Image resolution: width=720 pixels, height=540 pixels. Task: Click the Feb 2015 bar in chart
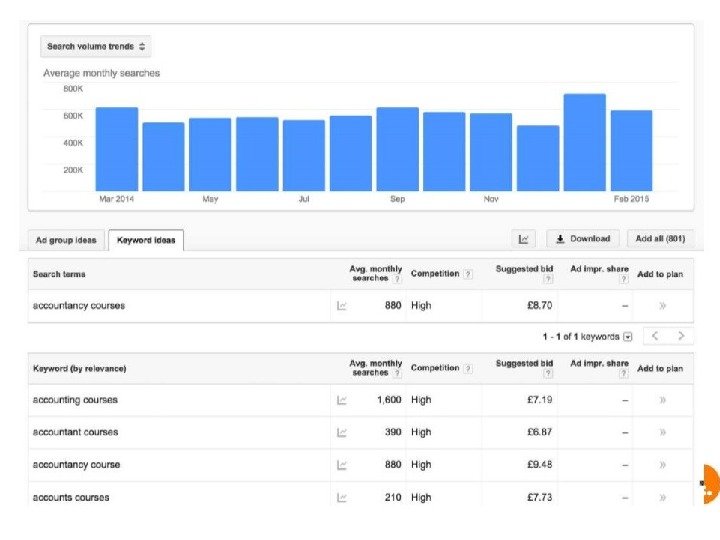coord(631,151)
